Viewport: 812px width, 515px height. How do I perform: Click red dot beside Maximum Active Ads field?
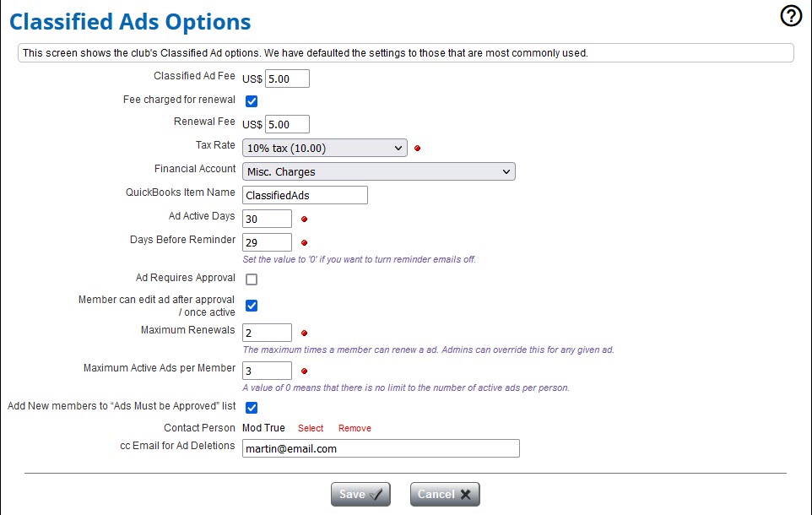coord(304,371)
